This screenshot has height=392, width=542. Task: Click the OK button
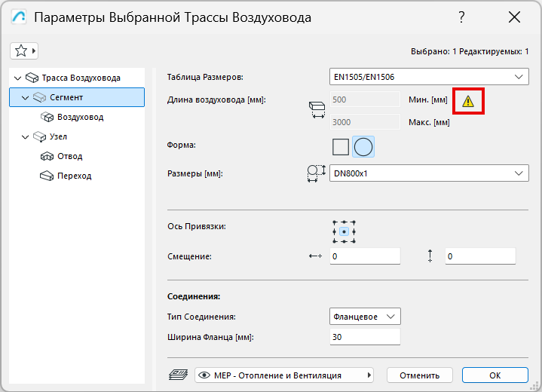coord(495,375)
